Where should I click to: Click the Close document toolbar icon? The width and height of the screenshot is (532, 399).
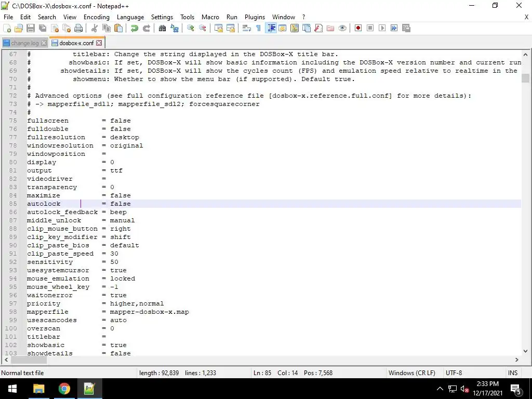(x=55, y=28)
